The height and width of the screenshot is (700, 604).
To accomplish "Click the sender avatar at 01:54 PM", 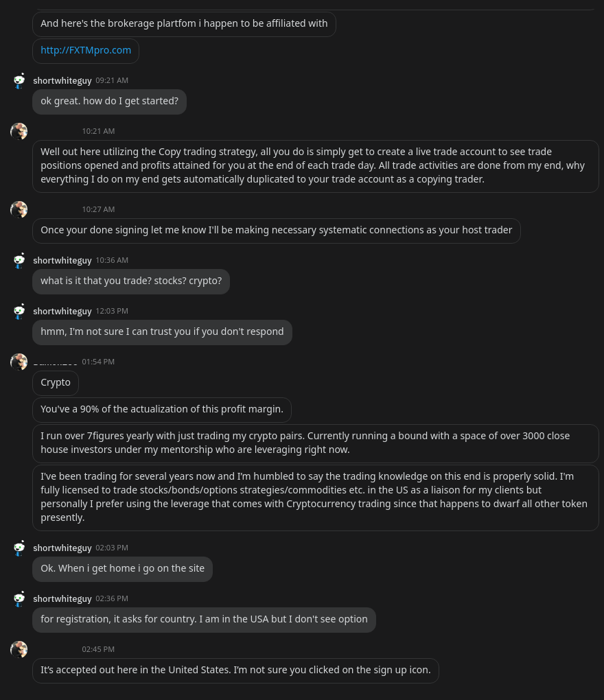I will click(19, 362).
